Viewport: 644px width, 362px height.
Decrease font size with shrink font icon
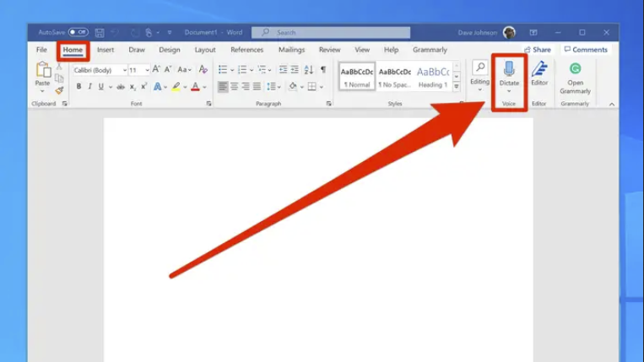(168, 69)
